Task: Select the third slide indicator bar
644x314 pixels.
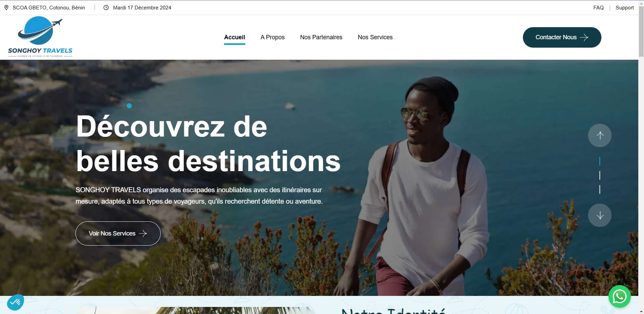Action: pyautogui.click(x=600, y=189)
